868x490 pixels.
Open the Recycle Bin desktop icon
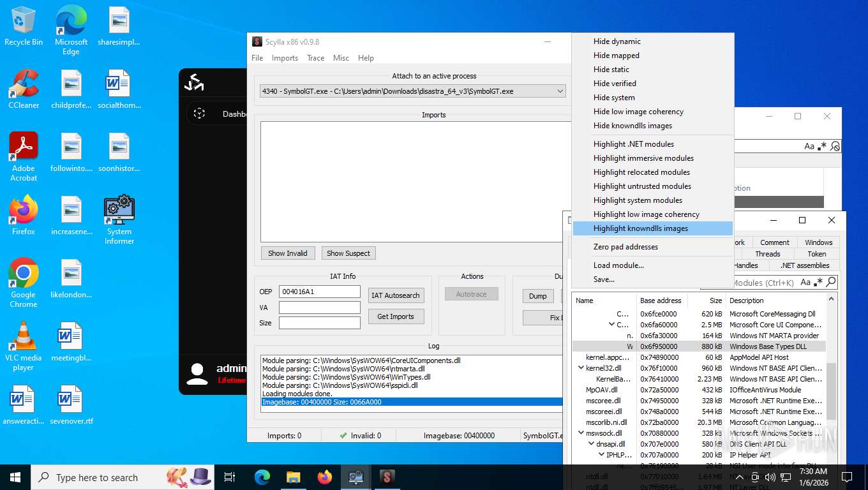click(x=24, y=27)
